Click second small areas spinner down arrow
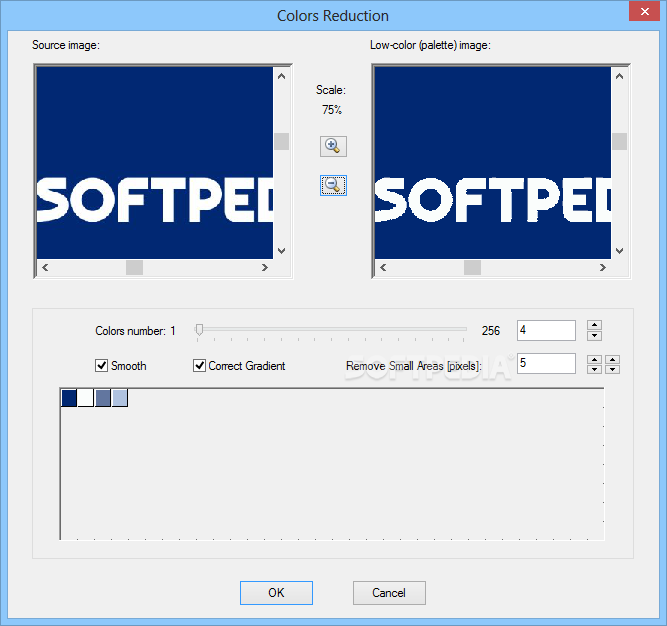 [x=613, y=369]
